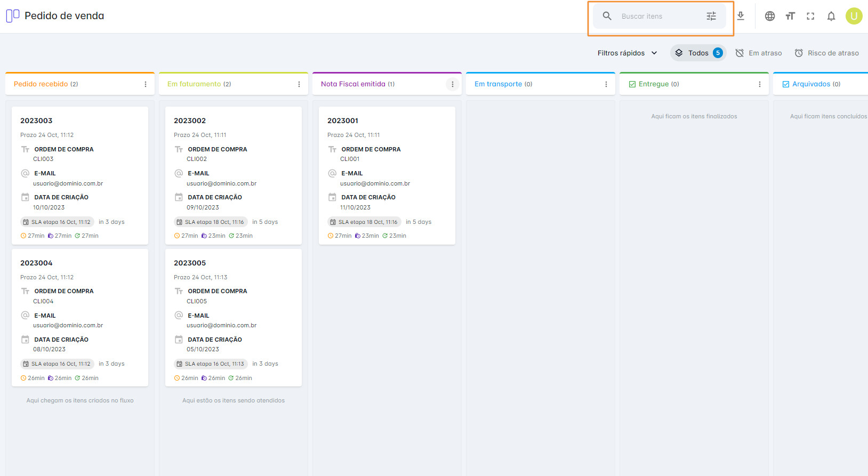Click SLA etapa badge on card 2023004
The width and height of the screenshot is (868, 476).
(x=57, y=364)
